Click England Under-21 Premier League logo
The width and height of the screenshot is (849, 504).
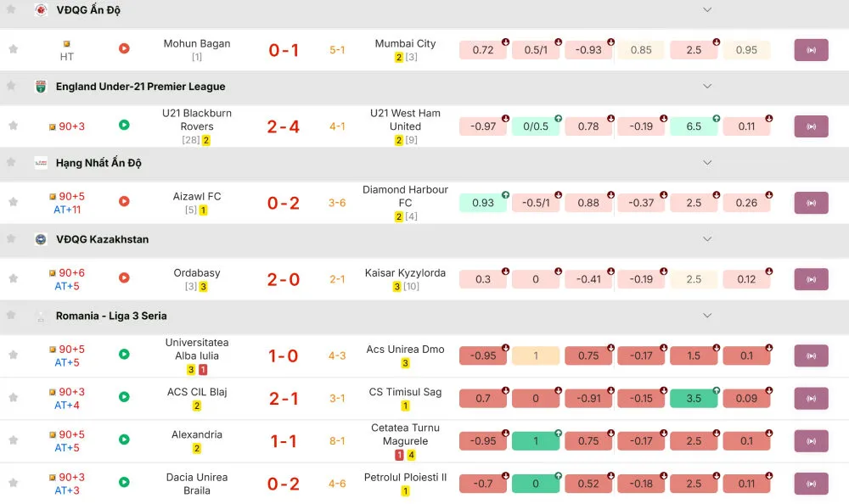41,87
